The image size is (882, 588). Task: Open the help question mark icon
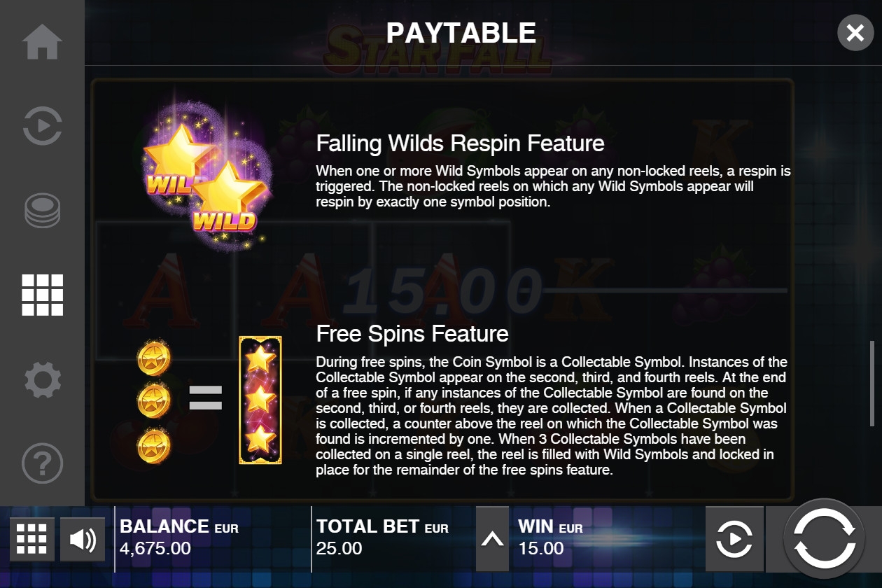[42, 463]
